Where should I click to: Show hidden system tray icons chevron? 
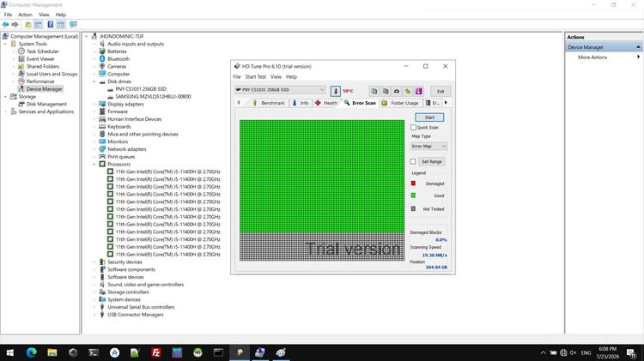tap(543, 352)
